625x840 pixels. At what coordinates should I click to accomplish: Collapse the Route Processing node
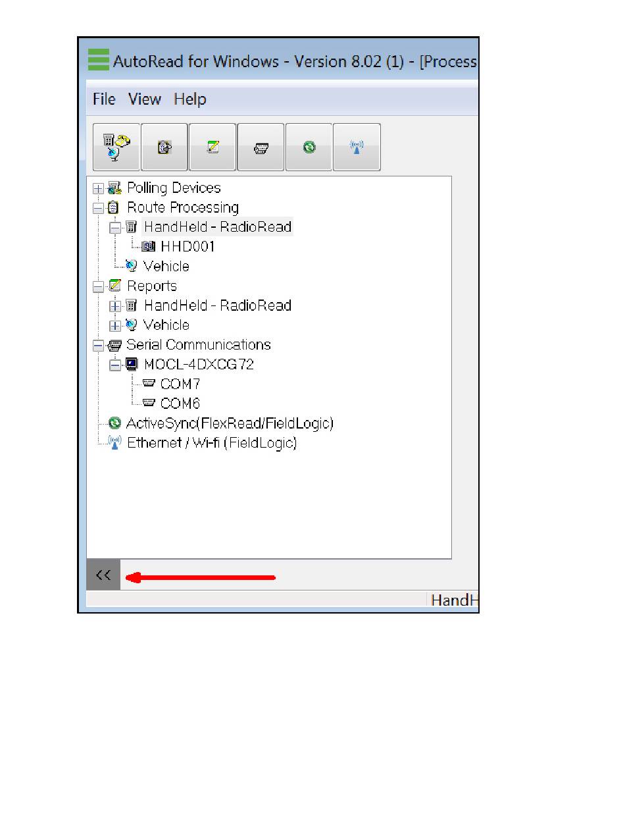tap(99, 209)
